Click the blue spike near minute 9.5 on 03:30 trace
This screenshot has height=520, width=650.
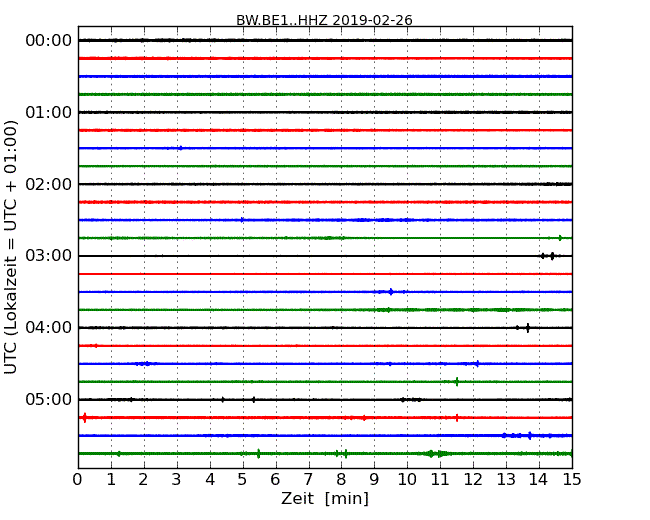(x=391, y=292)
